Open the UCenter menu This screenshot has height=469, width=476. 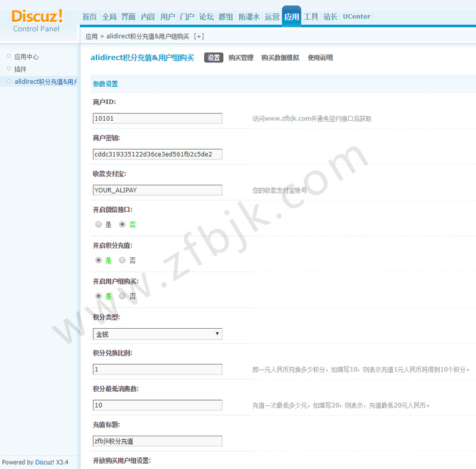pyautogui.click(x=356, y=17)
